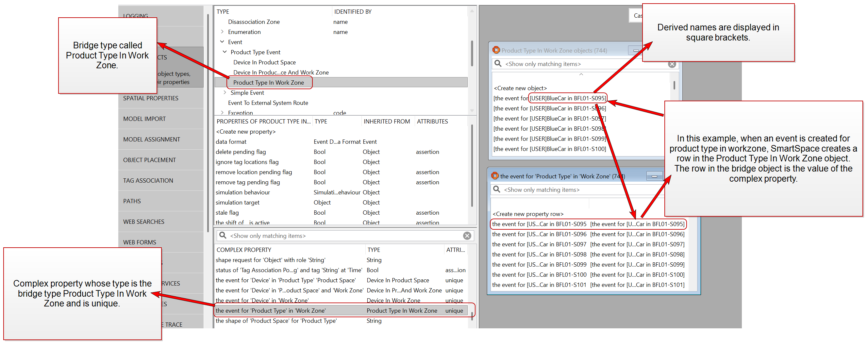This screenshot has height=345, width=868.
Task: Expand the Enumeration type node
Action: click(x=222, y=32)
